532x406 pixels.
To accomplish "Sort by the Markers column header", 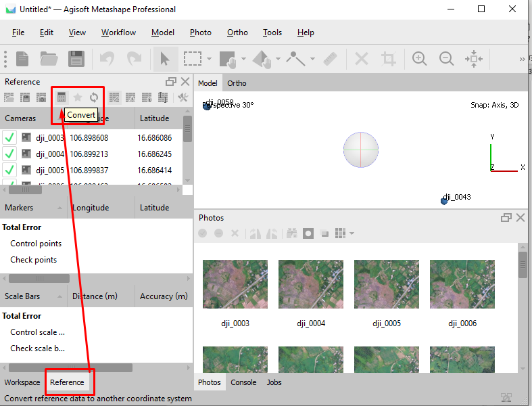I will pos(34,208).
